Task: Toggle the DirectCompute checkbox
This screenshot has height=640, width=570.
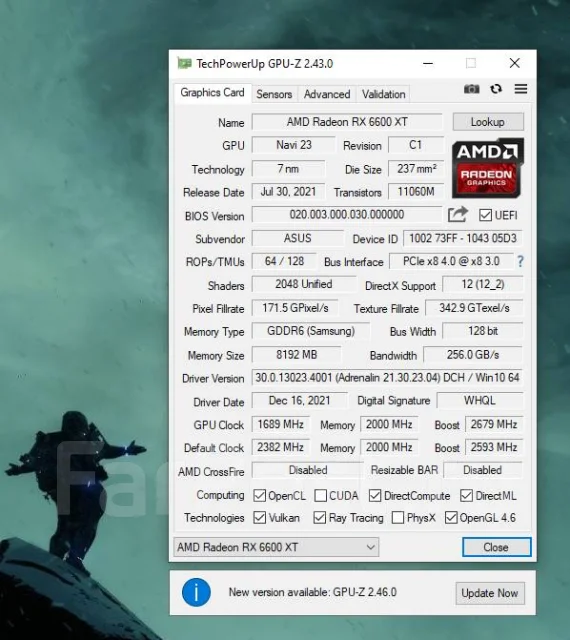Action: pyautogui.click(x=375, y=496)
